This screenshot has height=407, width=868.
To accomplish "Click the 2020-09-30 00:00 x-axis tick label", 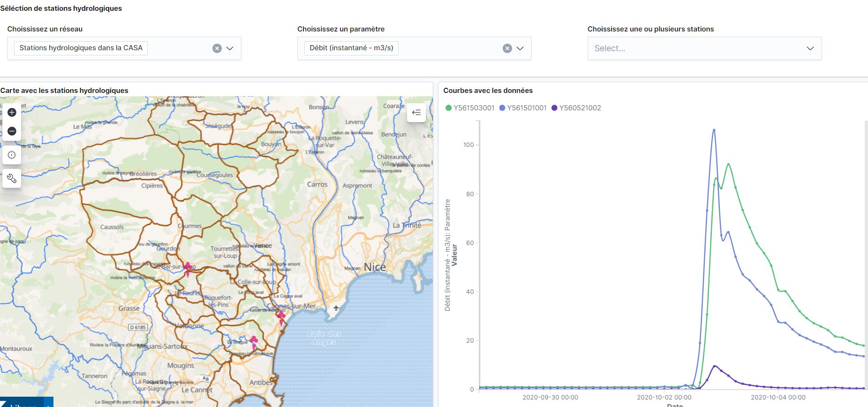I will [550, 397].
